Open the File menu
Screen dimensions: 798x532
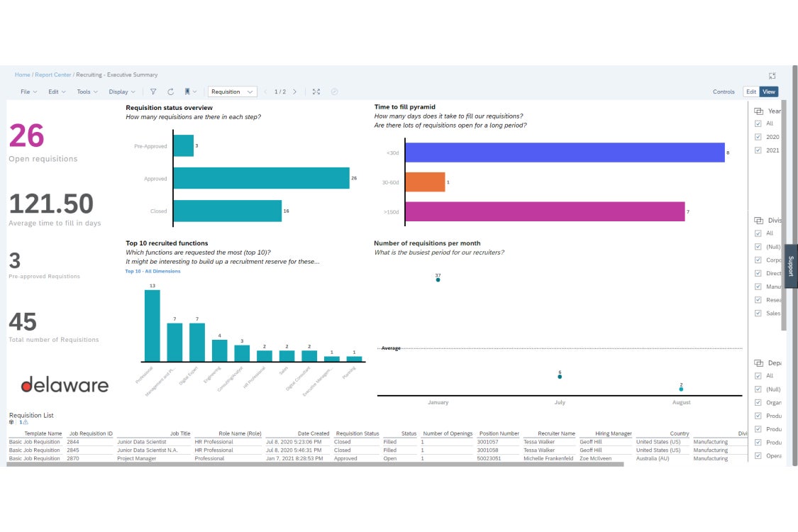28,92
